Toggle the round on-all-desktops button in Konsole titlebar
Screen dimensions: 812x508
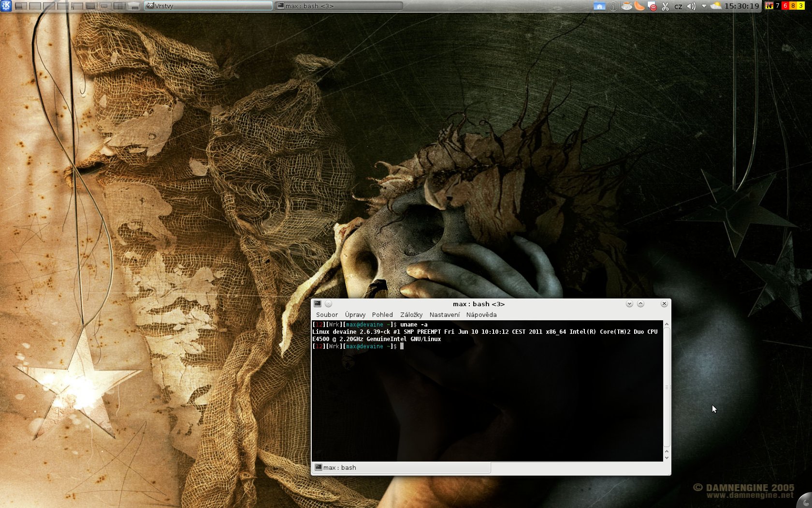(x=328, y=304)
